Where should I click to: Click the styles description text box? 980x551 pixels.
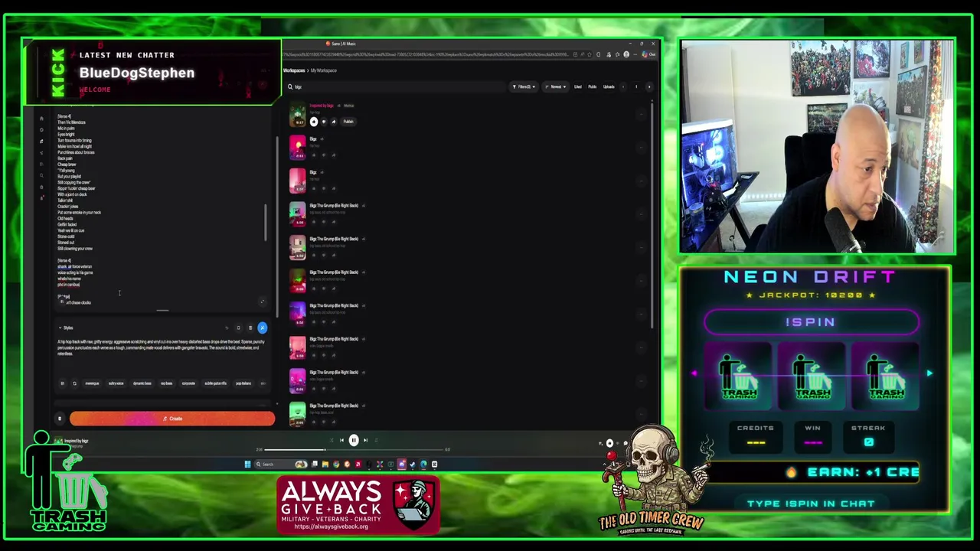pos(161,347)
